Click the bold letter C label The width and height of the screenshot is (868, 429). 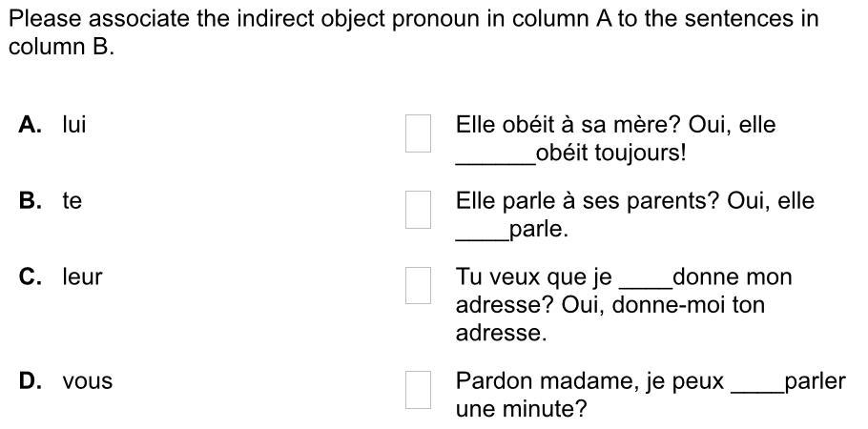click(31, 276)
